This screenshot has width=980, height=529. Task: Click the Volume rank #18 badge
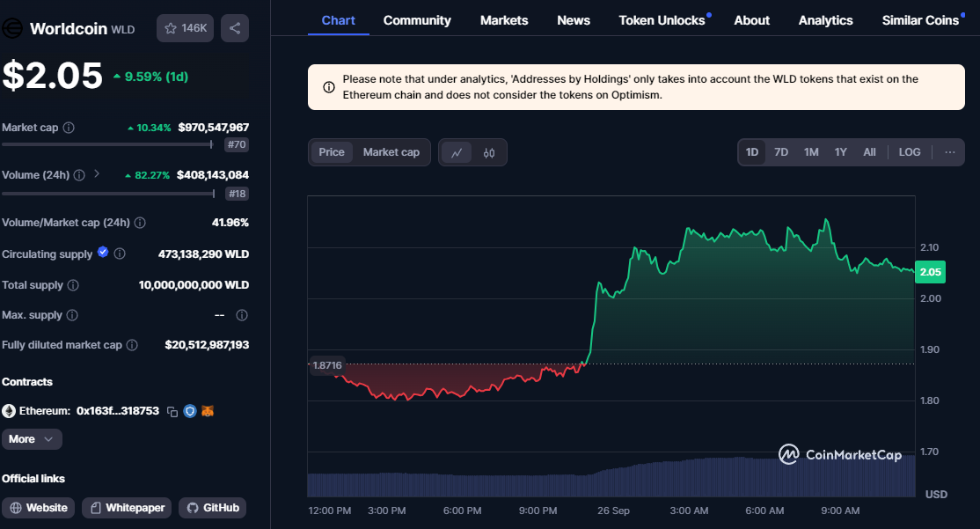point(237,194)
